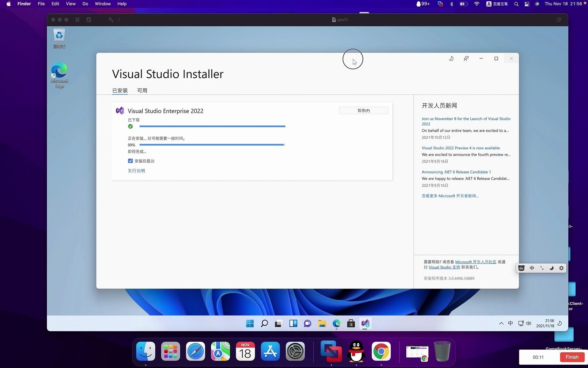Click the green download complete checkmark
The width and height of the screenshot is (588, 368).
click(x=130, y=126)
